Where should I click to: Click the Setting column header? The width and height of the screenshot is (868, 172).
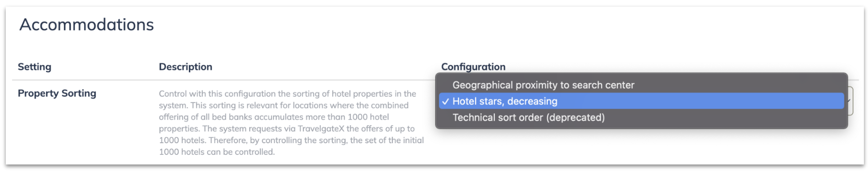(34, 67)
